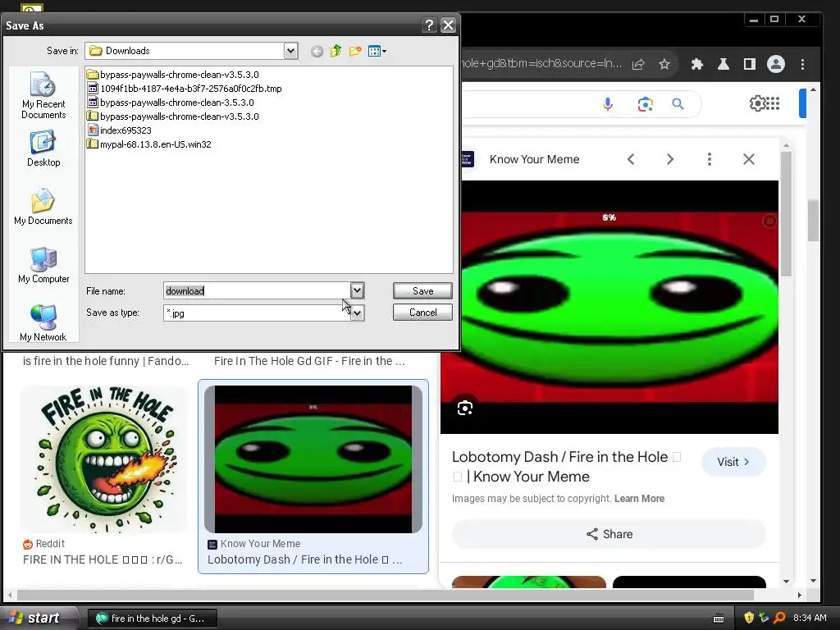840x630 pixels.
Task: Click the help question mark in Save As title bar
Action: 428,25
